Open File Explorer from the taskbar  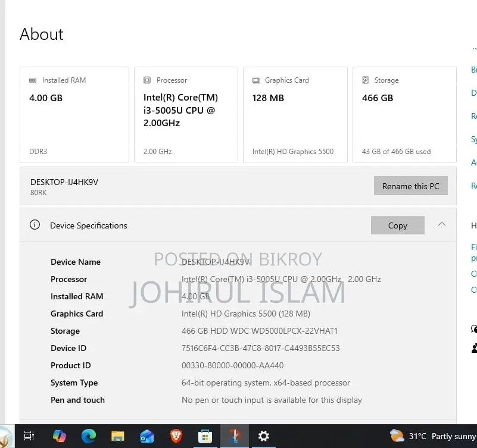118,437
